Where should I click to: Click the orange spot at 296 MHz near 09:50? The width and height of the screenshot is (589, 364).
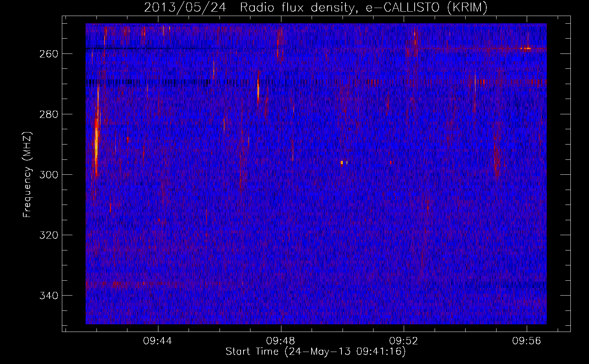342,162
